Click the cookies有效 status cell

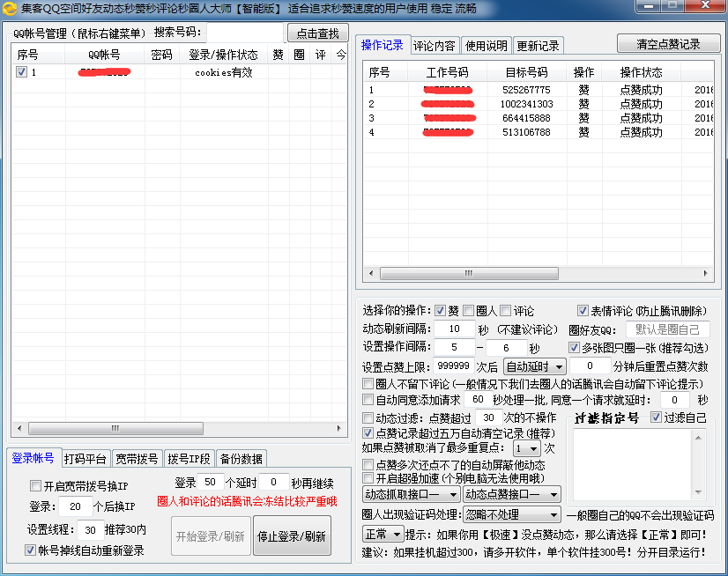224,72
